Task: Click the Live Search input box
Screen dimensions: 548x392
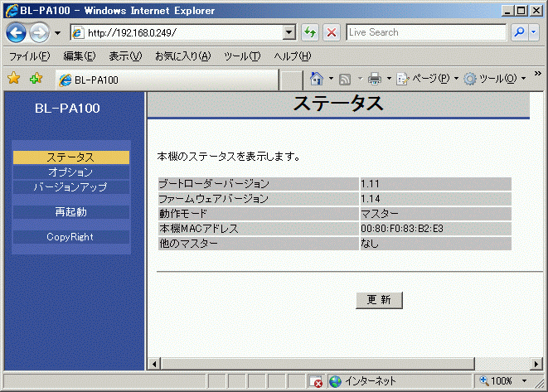Action: (426, 32)
